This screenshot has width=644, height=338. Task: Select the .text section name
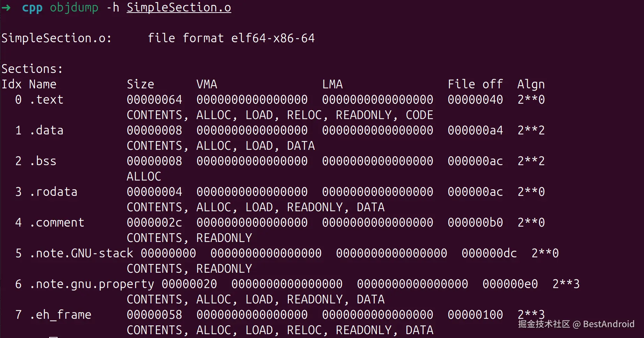(46, 100)
